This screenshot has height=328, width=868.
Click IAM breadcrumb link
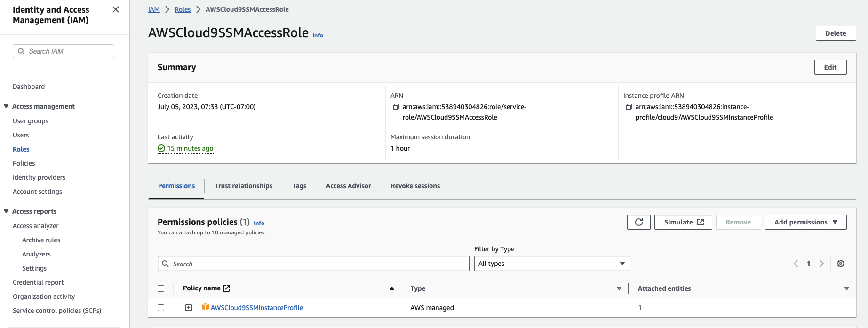(154, 9)
